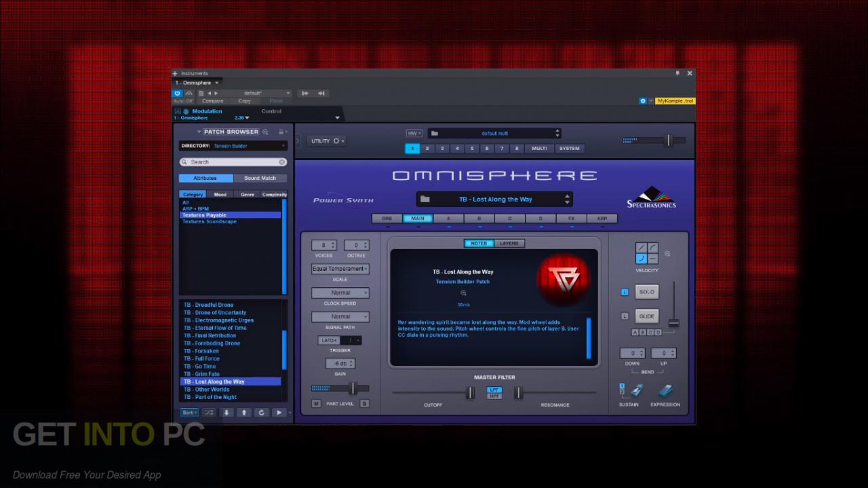Open the browser lock icon menu
The width and height of the screenshot is (868, 488).
pyautogui.click(x=281, y=132)
